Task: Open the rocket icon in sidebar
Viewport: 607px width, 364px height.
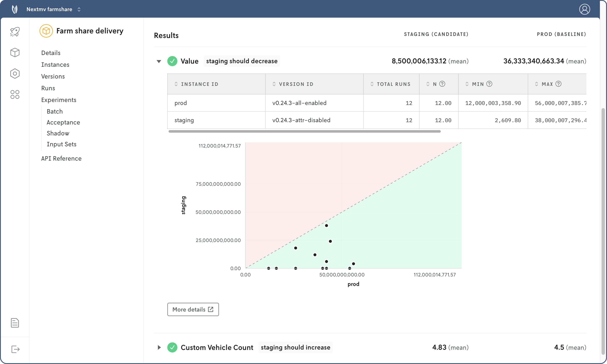Action: (15, 32)
